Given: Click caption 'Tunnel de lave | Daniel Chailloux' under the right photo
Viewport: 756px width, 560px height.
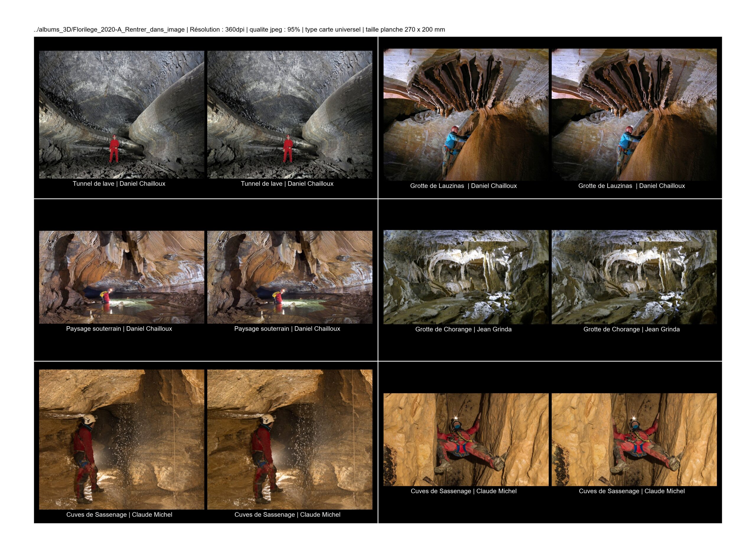Looking at the screenshot, I should tap(287, 184).
